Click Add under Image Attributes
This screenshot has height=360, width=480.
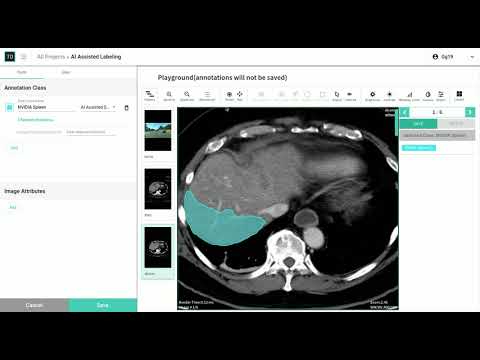tap(13, 207)
